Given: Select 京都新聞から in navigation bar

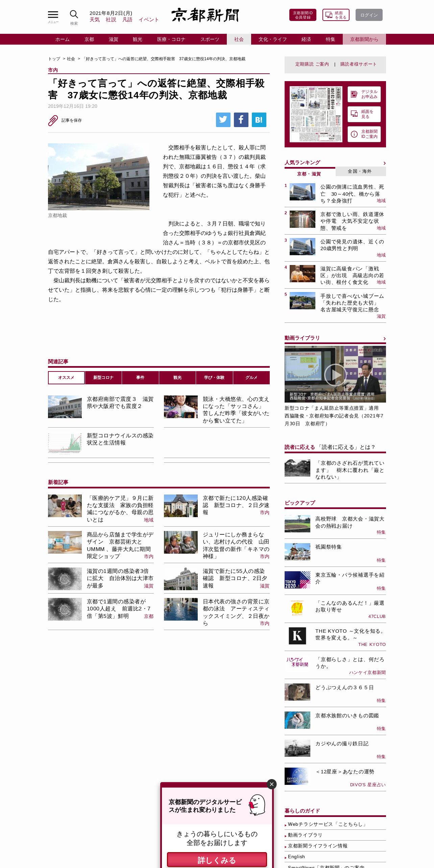Looking at the screenshot, I should pos(364,39).
